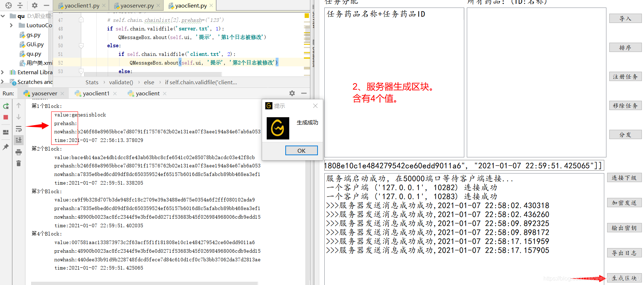Click the 输出密钥 button

pyautogui.click(x=624, y=228)
